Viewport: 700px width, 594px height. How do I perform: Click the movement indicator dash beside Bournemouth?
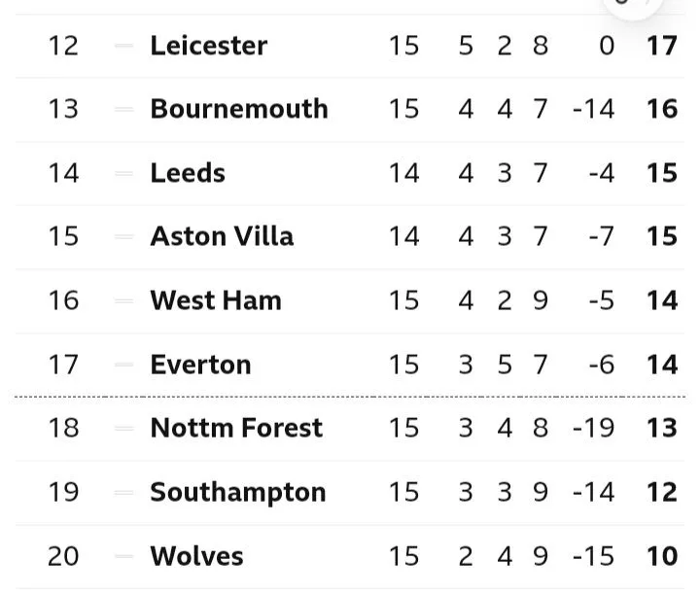[x=123, y=109]
